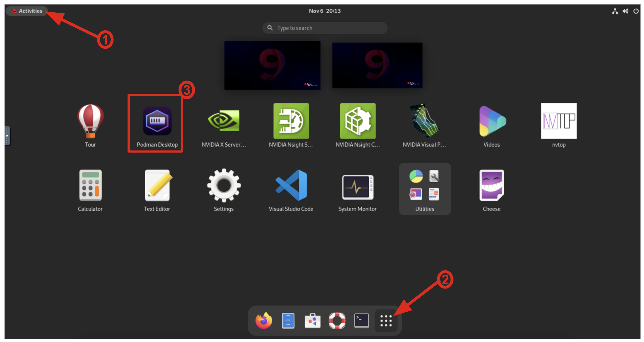This screenshot has width=644, height=342.
Task: Click the Activities button
Action: (x=27, y=11)
